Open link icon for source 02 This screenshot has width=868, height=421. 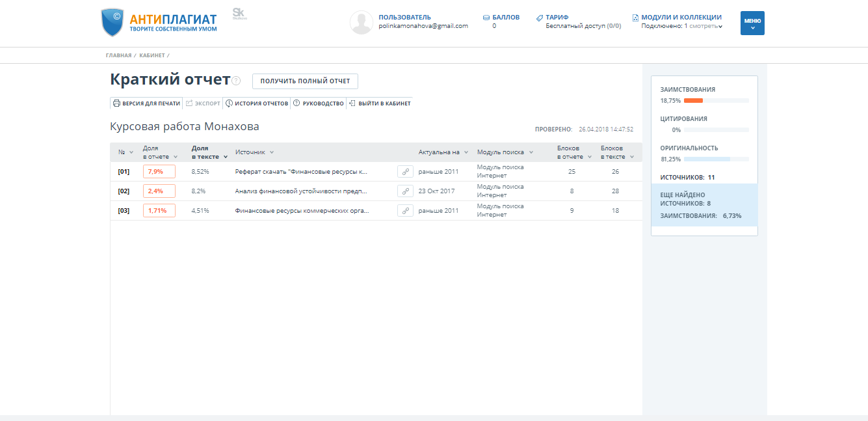(405, 191)
